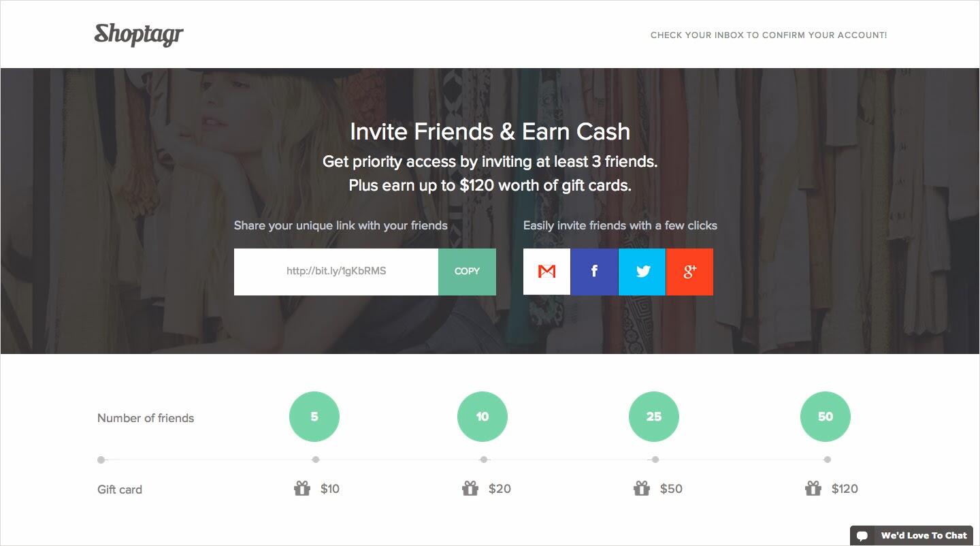Screen dimensions: 980x546
Task: Select the 50 friends milestone circle
Action: pyautogui.click(x=826, y=417)
